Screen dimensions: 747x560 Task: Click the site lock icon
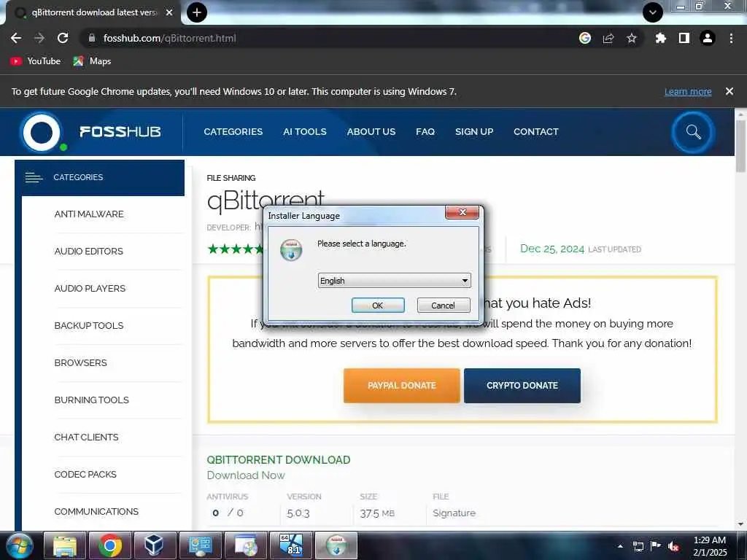point(92,38)
